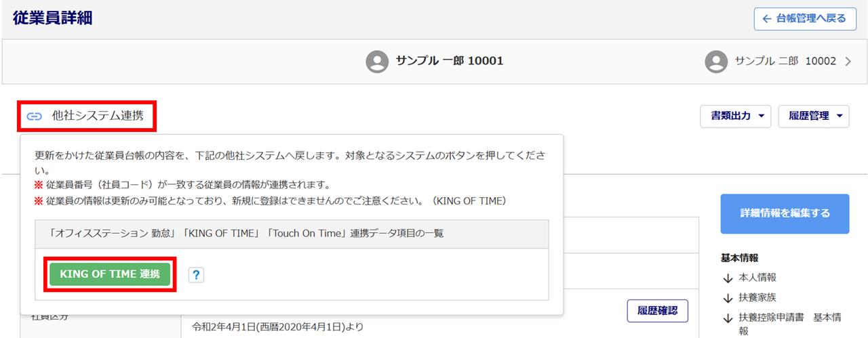Jump to the 本人情報 section
868x338 pixels.
click(x=757, y=278)
